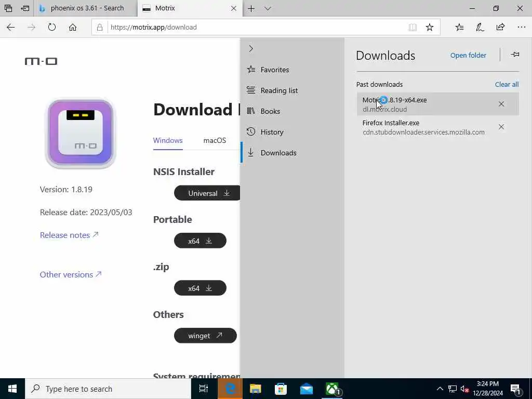The width and height of the screenshot is (532, 399).
Task: Open the taskbar clock and date
Action: coord(488,389)
